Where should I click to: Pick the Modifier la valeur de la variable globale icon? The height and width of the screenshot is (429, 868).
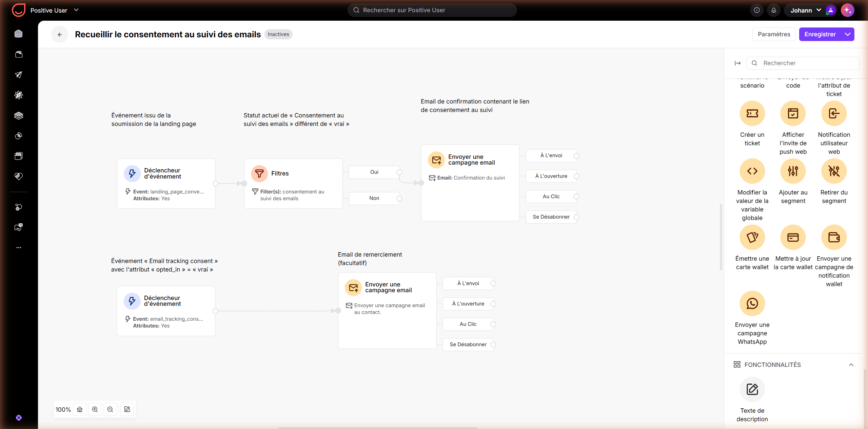tap(752, 171)
